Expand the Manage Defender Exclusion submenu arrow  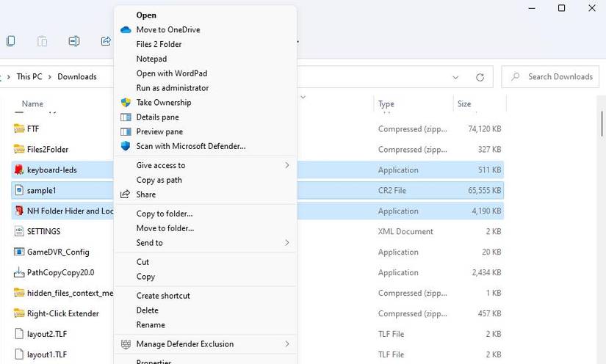287,344
